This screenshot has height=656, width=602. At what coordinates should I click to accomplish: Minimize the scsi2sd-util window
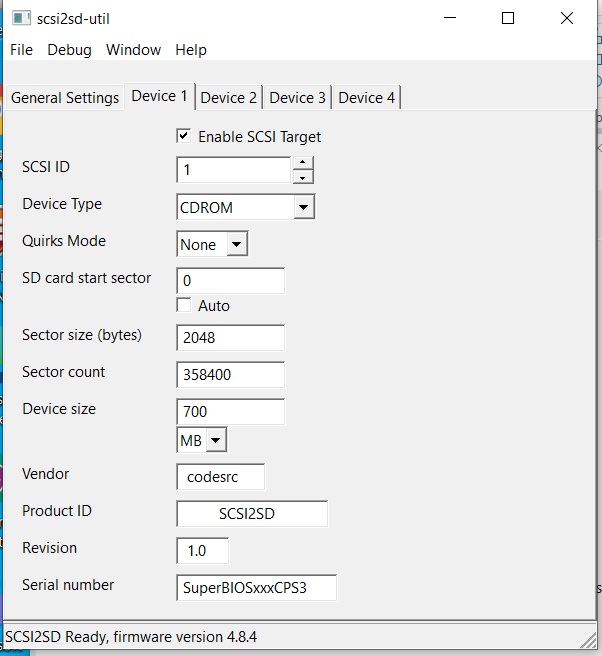click(x=450, y=18)
